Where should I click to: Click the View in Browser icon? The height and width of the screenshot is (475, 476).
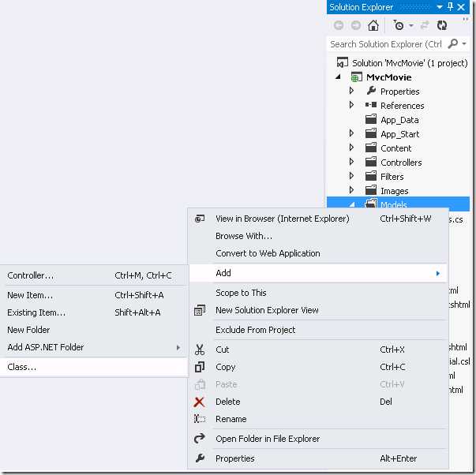(200, 219)
